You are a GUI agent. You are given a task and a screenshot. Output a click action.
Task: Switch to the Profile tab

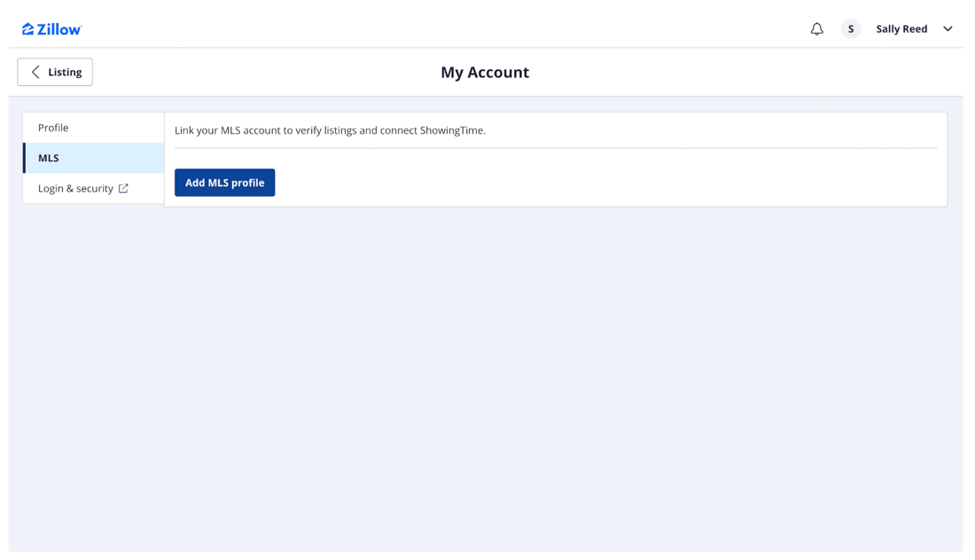click(53, 128)
